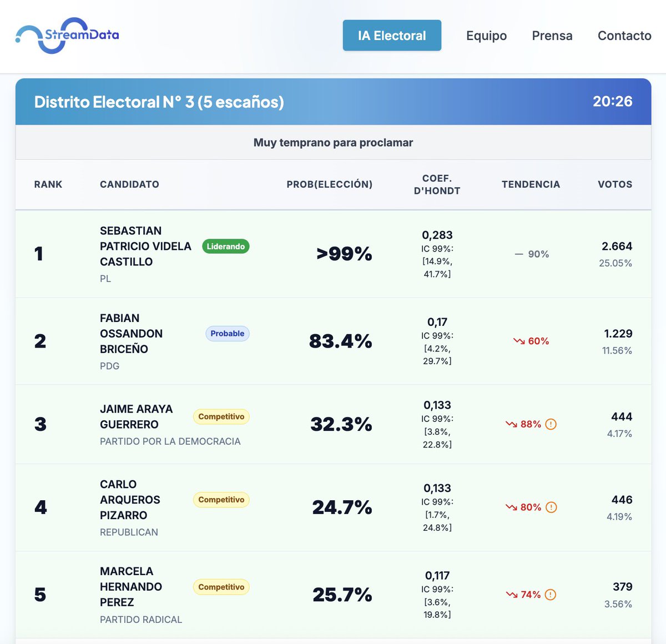Click the Competitivo badge for Marcela Hernando

(221, 587)
